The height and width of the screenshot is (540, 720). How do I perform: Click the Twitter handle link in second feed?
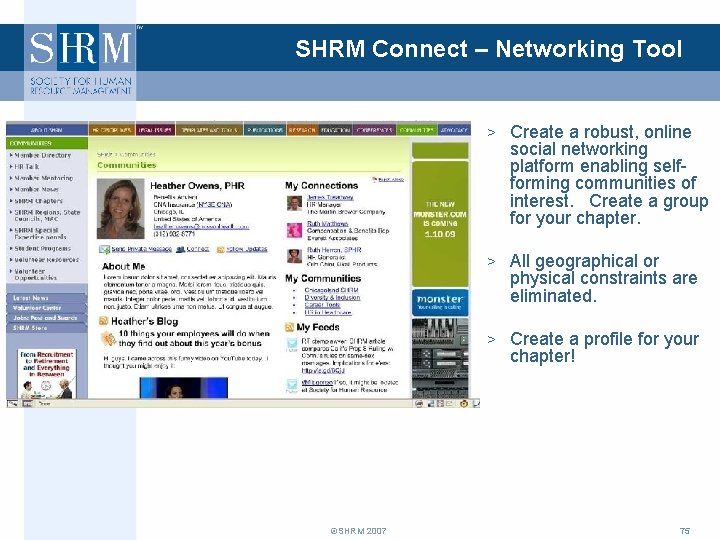pos(317,382)
